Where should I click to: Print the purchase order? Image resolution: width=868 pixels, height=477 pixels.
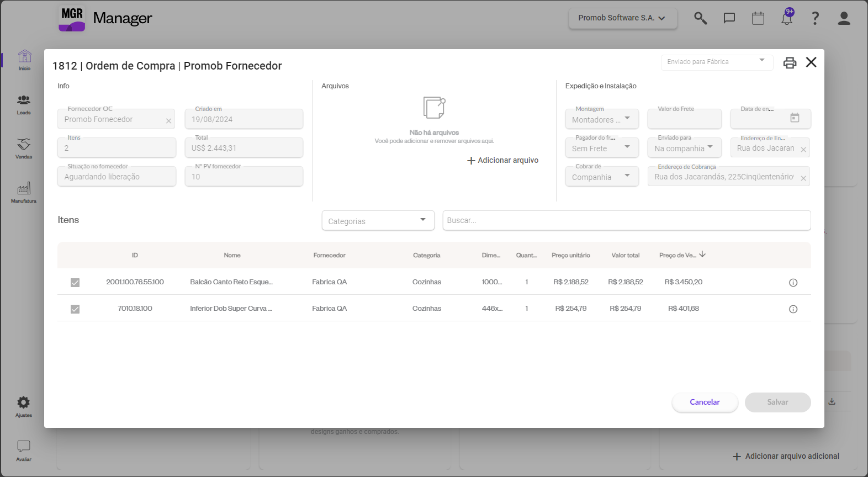point(790,62)
